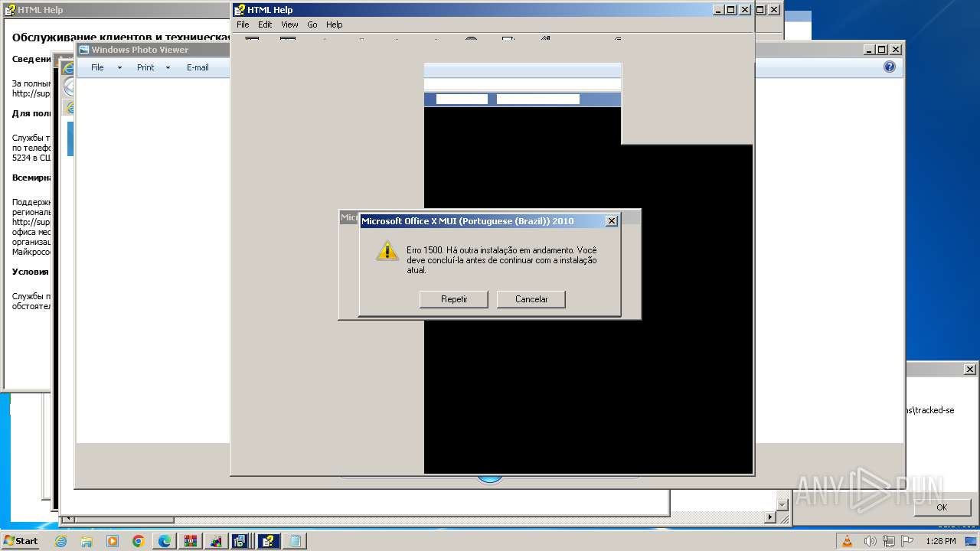Click the Repetir button in the error dialog

[454, 299]
